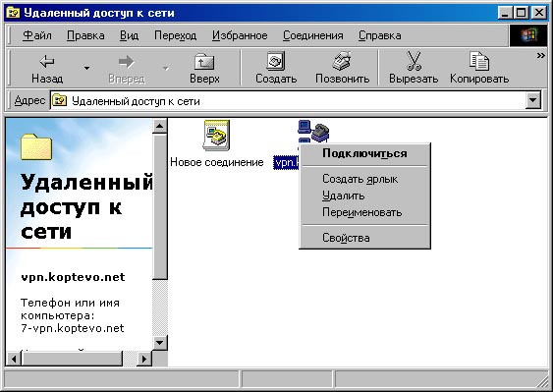
Task: Click the Вперед forward arrow button
Action: [127, 69]
